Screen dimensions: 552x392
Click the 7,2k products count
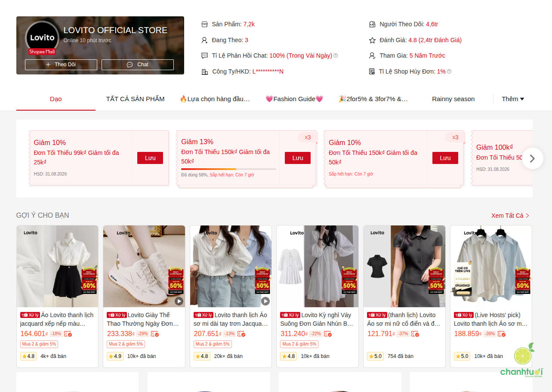click(x=249, y=24)
